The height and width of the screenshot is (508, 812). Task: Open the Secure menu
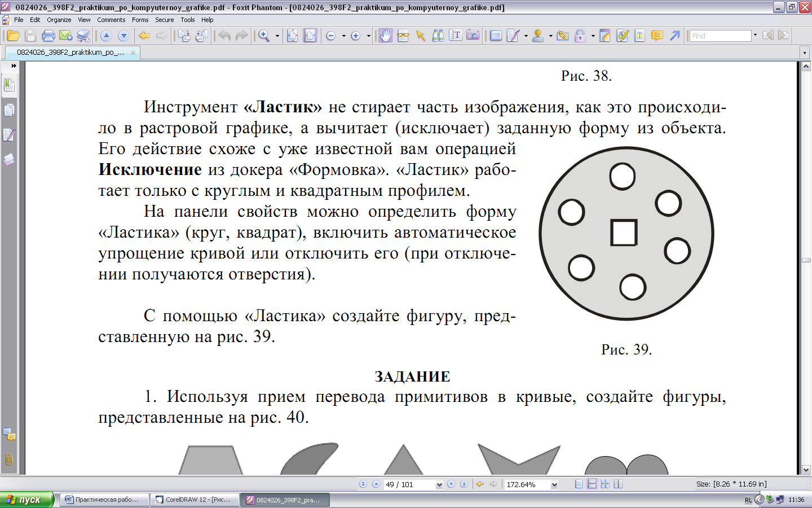tap(165, 20)
